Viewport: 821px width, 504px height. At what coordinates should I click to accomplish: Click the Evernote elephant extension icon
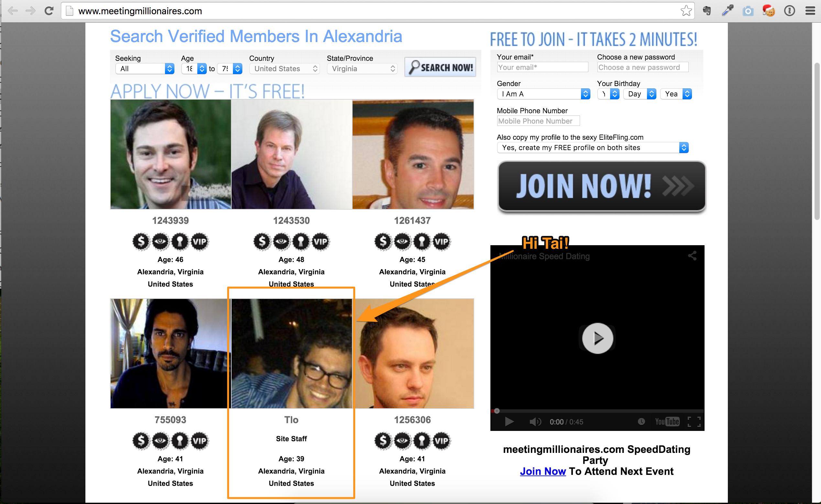point(707,11)
